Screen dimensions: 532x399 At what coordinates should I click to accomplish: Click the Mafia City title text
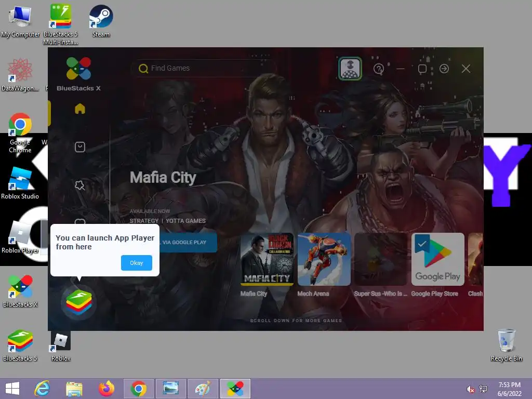pyautogui.click(x=163, y=178)
